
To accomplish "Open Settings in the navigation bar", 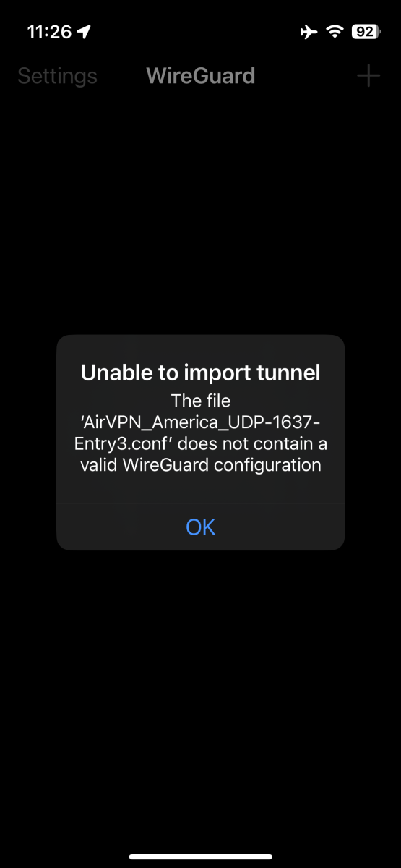I will pos(57,76).
